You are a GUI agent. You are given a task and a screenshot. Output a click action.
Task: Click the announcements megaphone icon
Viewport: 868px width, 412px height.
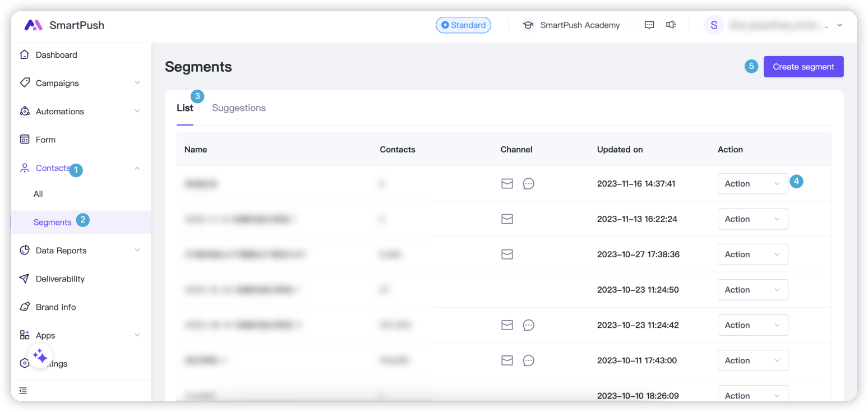671,25
